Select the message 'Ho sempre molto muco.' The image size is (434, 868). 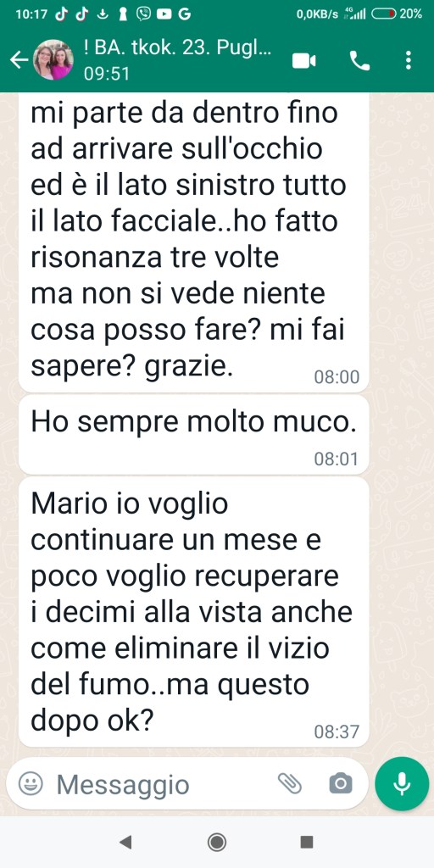(194, 435)
